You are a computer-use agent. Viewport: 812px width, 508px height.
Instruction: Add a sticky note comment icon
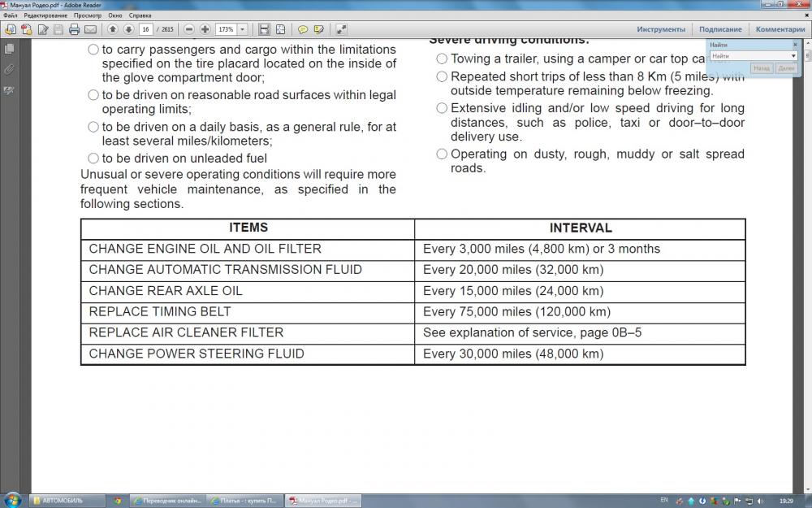point(303,29)
